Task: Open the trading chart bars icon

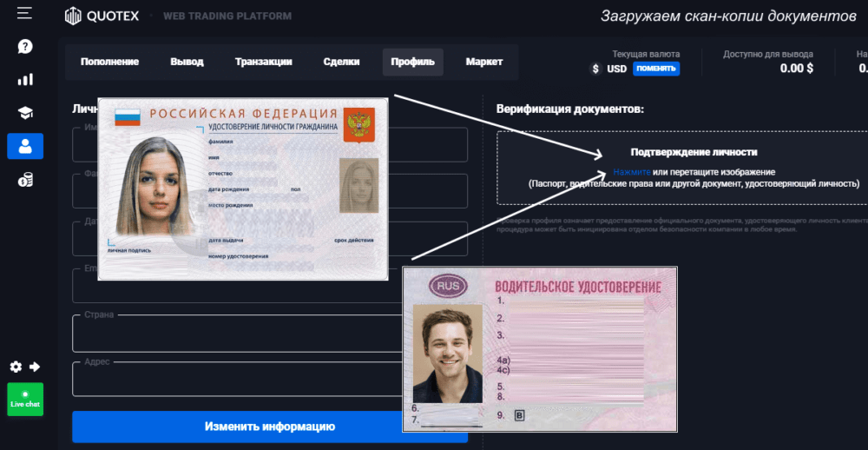Action: coord(25,79)
